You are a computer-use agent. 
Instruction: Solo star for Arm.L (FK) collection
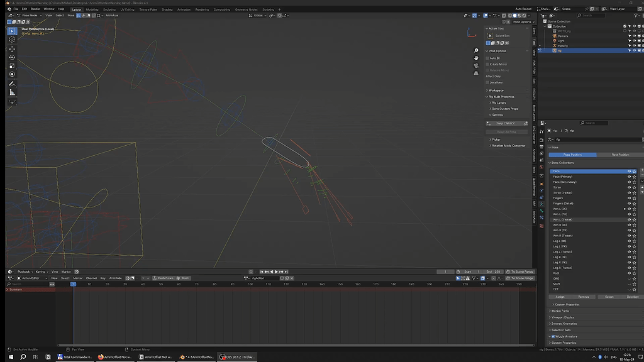click(x=634, y=214)
